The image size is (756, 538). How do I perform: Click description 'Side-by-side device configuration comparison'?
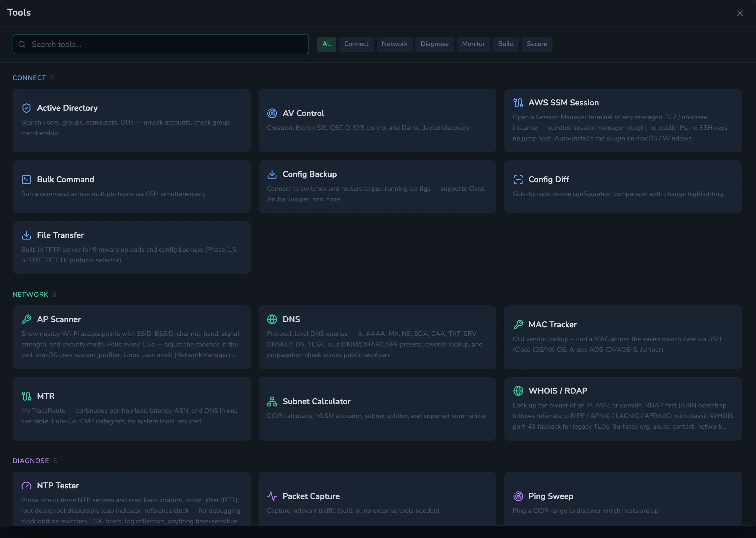(618, 194)
